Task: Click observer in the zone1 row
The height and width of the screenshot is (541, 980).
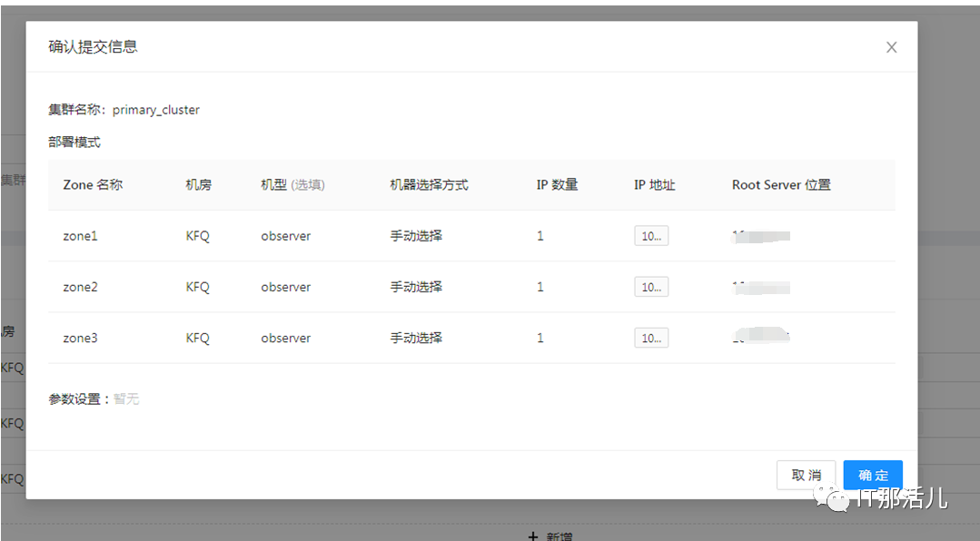Action: point(285,235)
